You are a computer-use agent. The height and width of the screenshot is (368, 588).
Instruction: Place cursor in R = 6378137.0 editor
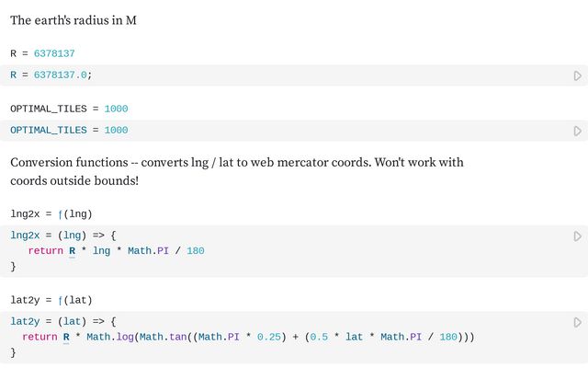pos(276,75)
